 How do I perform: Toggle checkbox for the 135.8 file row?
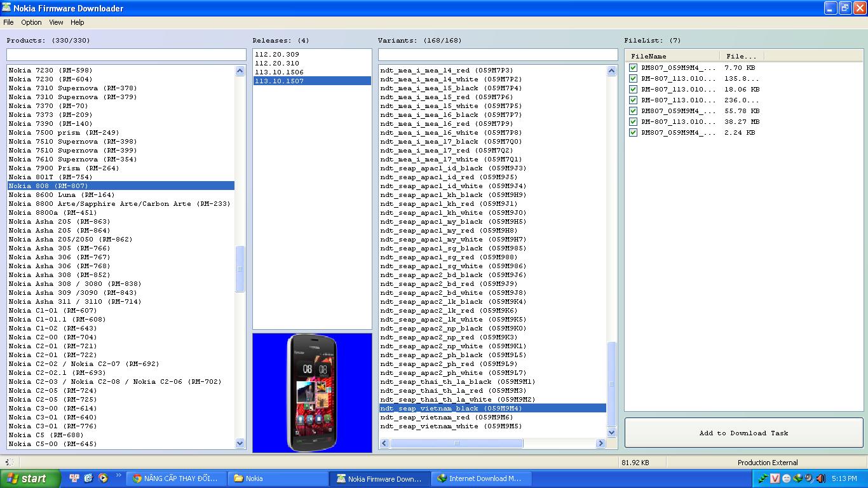tap(633, 78)
